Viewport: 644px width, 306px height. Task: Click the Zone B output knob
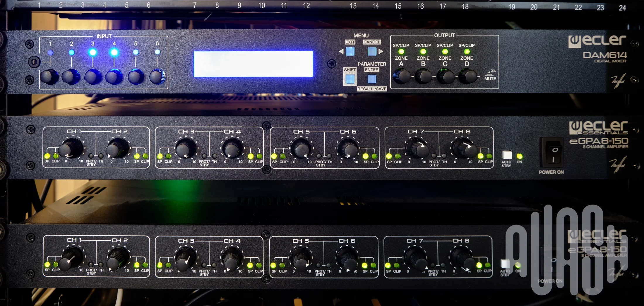423,76
